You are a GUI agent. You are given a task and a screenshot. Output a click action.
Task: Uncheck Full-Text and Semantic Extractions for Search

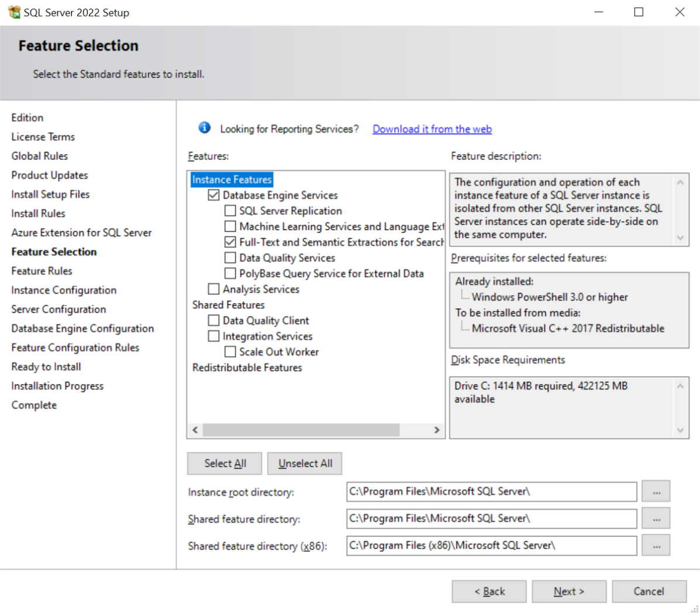pos(230,242)
